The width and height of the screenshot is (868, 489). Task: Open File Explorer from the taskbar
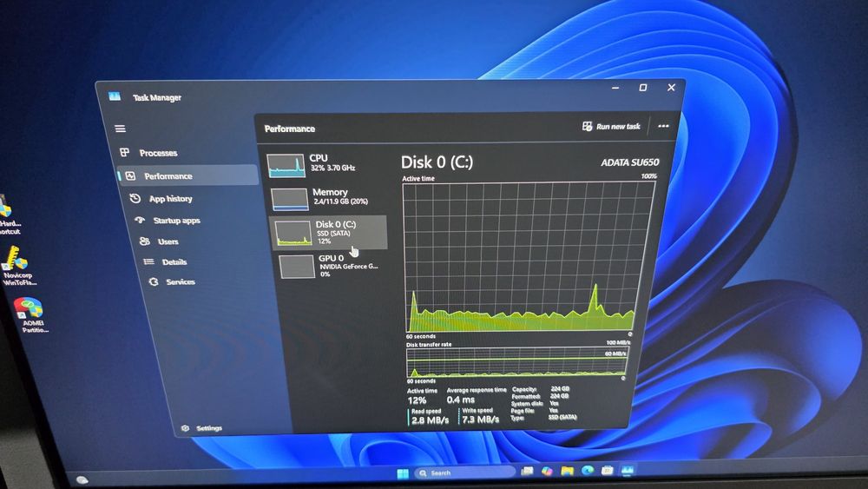567,471
